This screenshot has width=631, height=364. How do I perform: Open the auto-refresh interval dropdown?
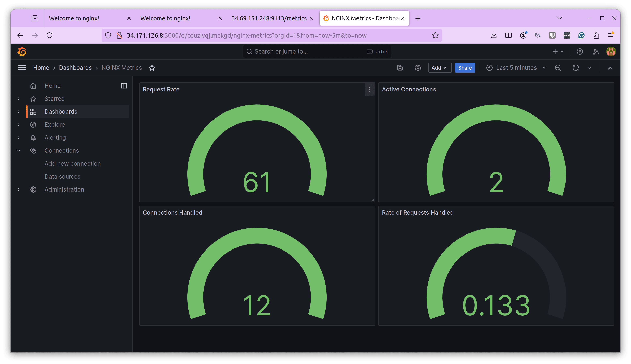[589, 68]
